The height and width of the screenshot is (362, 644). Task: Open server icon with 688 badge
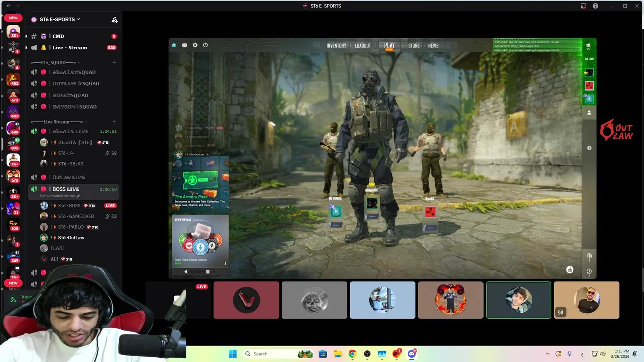click(13, 128)
